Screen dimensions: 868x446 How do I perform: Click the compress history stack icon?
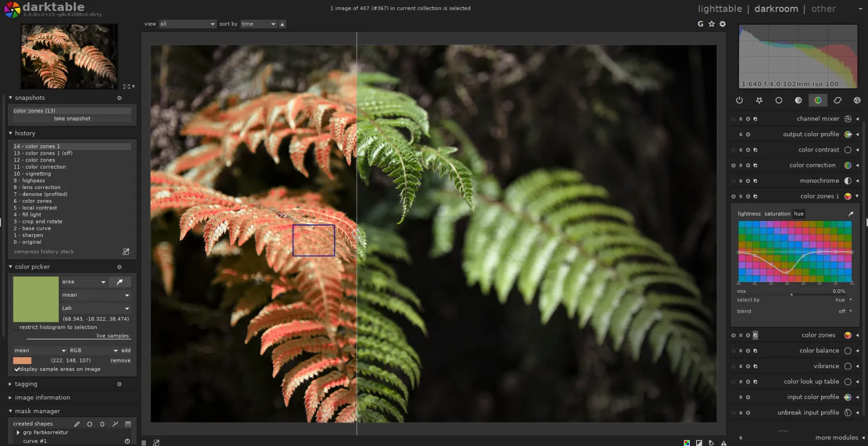point(126,252)
